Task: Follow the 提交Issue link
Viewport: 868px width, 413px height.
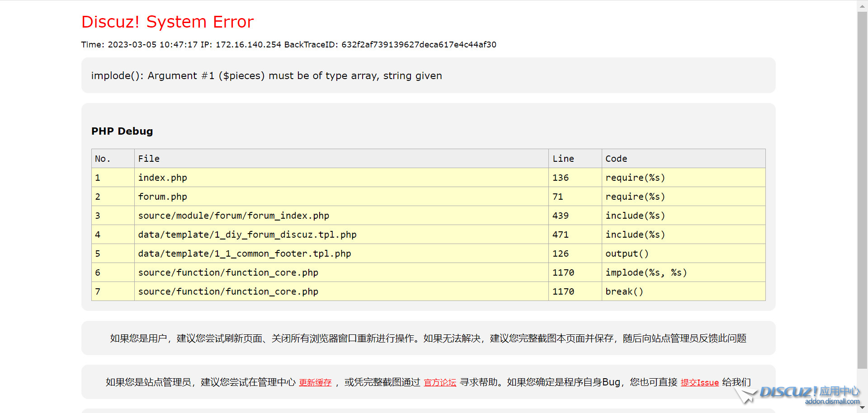Action: (699, 383)
